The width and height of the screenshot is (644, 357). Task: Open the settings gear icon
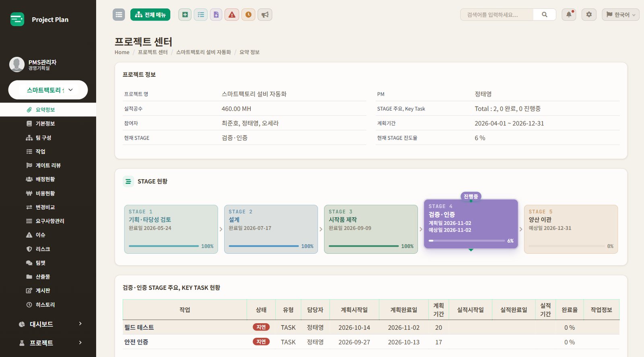(589, 14)
